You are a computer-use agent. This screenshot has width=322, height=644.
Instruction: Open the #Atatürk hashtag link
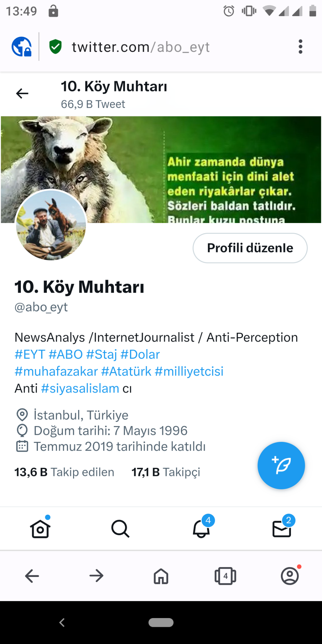point(126,371)
